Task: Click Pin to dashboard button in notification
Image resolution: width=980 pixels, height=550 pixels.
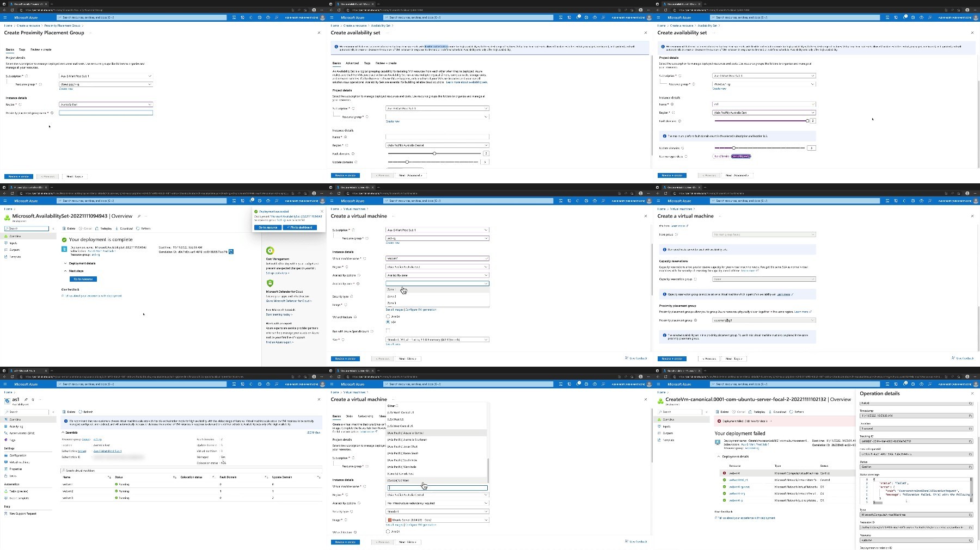Action: (300, 227)
